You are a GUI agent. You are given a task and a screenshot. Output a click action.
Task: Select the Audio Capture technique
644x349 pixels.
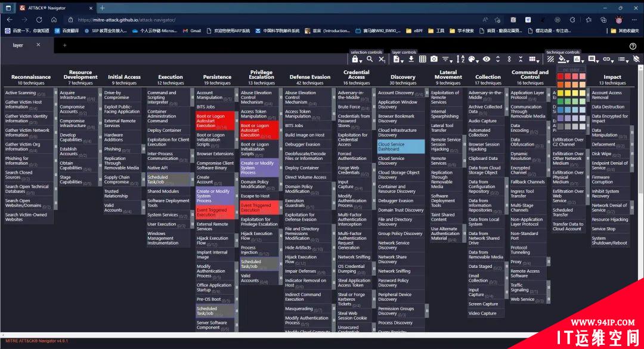coord(485,121)
